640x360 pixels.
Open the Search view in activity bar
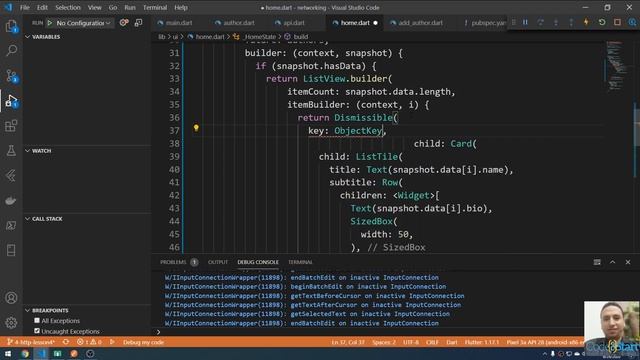[x=11, y=51]
